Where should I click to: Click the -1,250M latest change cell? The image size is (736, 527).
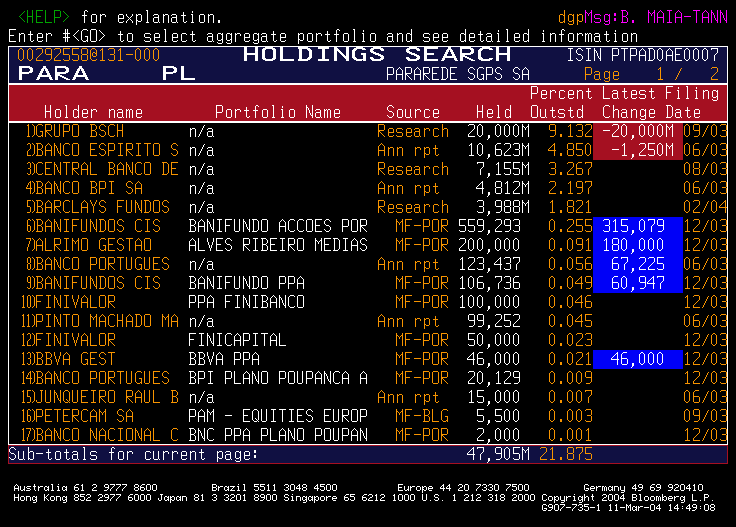click(x=638, y=150)
